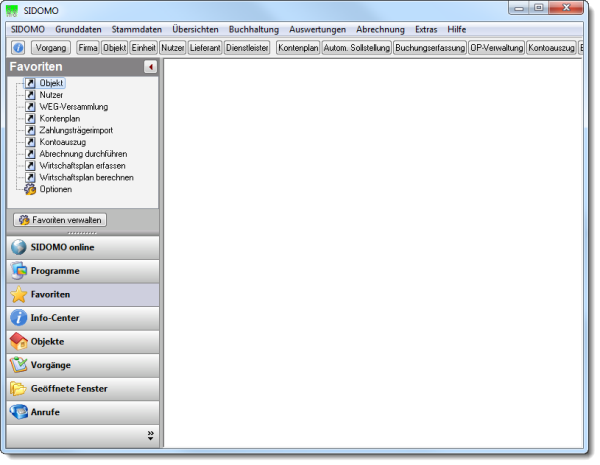The image size is (600, 465).
Task: Click the Einheit toolbar button
Action: click(x=143, y=48)
